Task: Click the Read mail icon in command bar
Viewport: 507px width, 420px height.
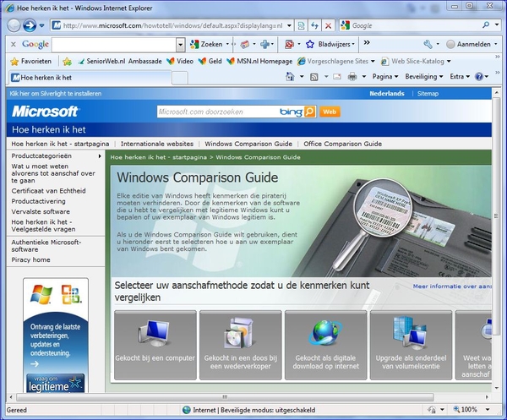Action: click(337, 77)
